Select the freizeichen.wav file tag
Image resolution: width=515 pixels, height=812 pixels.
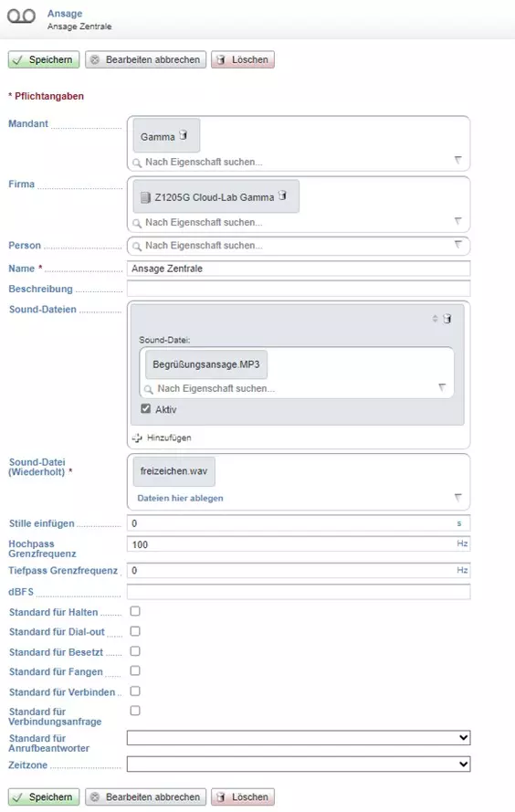coord(173,471)
